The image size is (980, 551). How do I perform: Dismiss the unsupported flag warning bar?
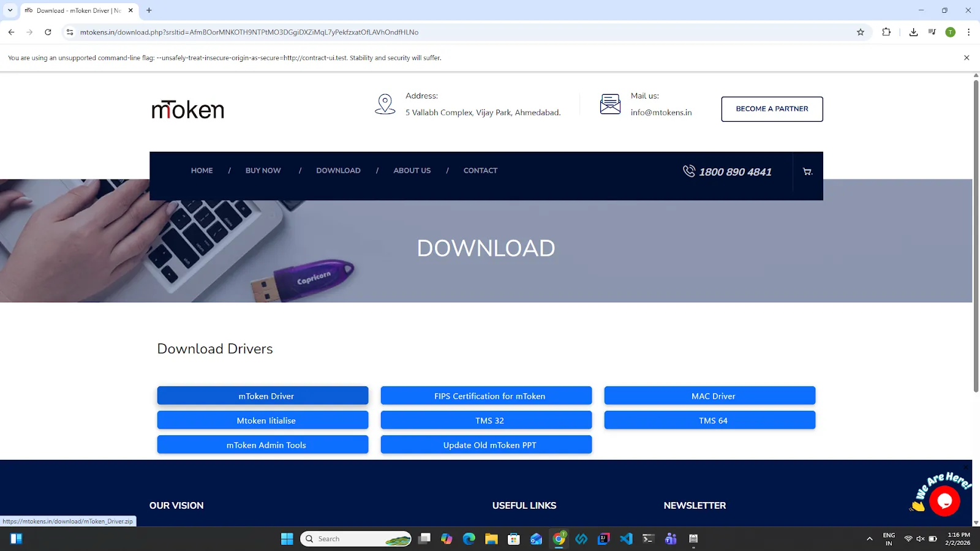[x=967, y=58]
